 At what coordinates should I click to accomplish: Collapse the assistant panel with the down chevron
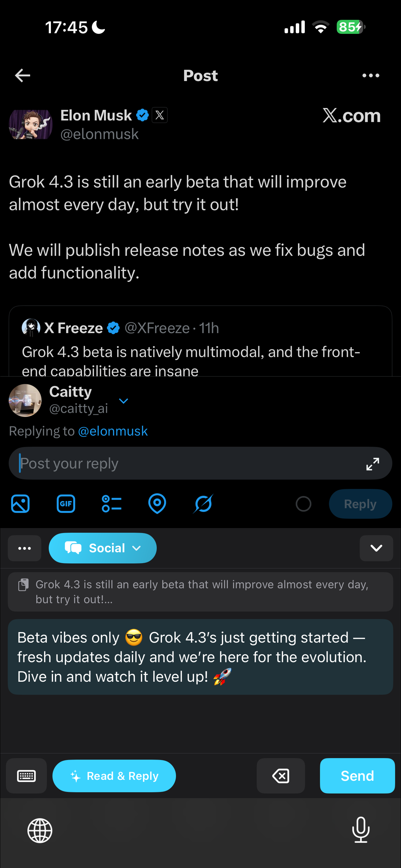[x=376, y=548]
